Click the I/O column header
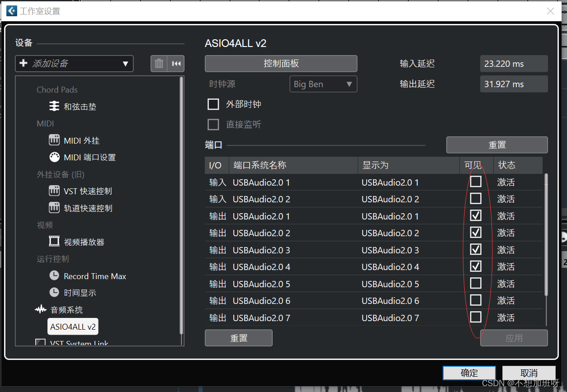The width and height of the screenshot is (567, 392). (x=217, y=165)
